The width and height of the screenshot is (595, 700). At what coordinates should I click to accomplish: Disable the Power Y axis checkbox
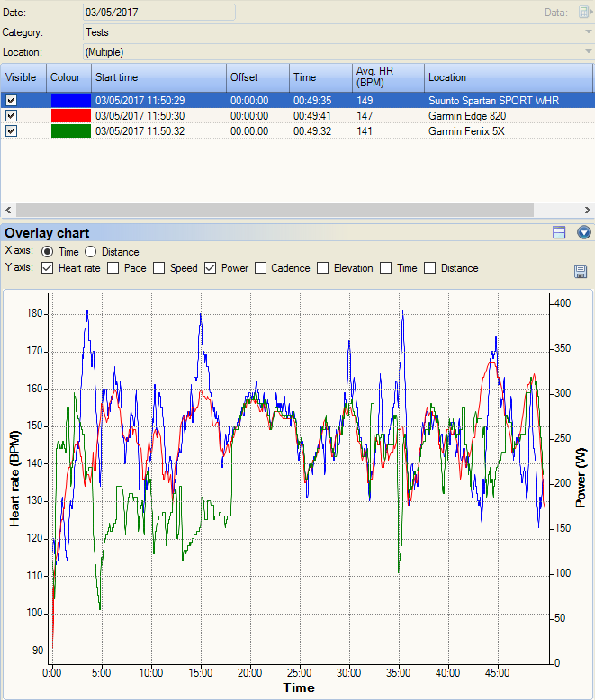tap(210, 268)
